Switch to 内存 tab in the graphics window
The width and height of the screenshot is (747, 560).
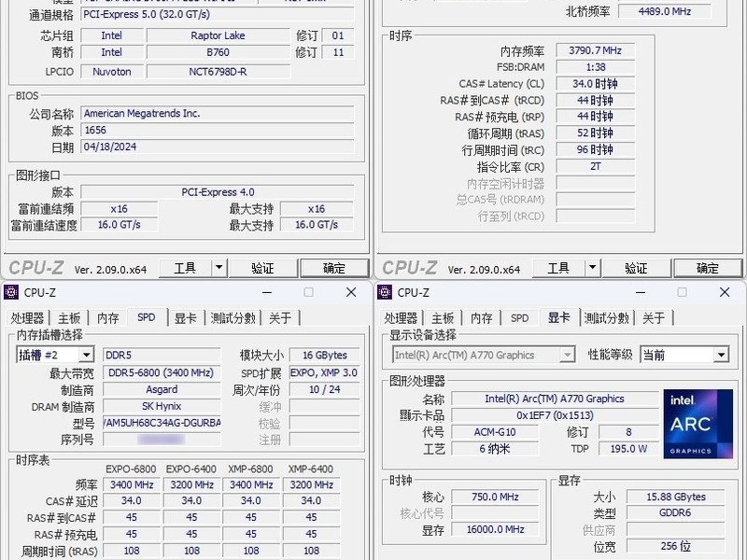coord(482,318)
